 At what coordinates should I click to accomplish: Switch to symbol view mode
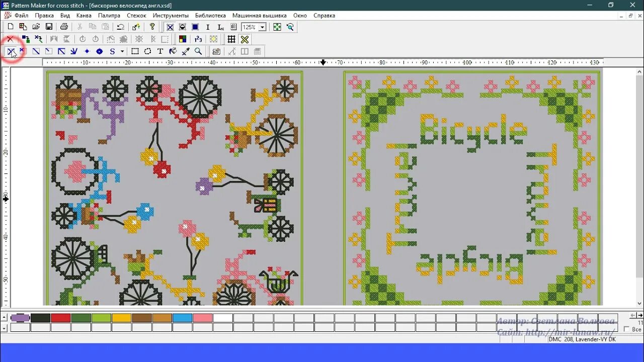183,27
